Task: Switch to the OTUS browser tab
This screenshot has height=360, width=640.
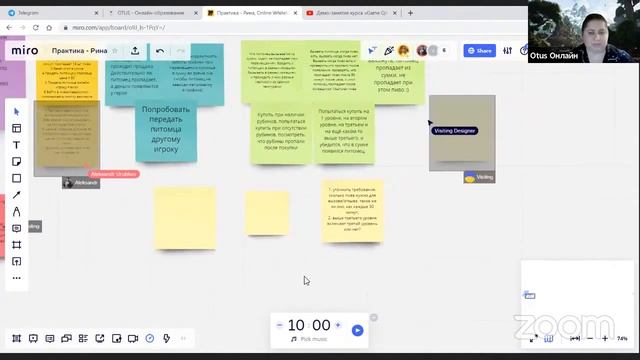Action: 153,13
